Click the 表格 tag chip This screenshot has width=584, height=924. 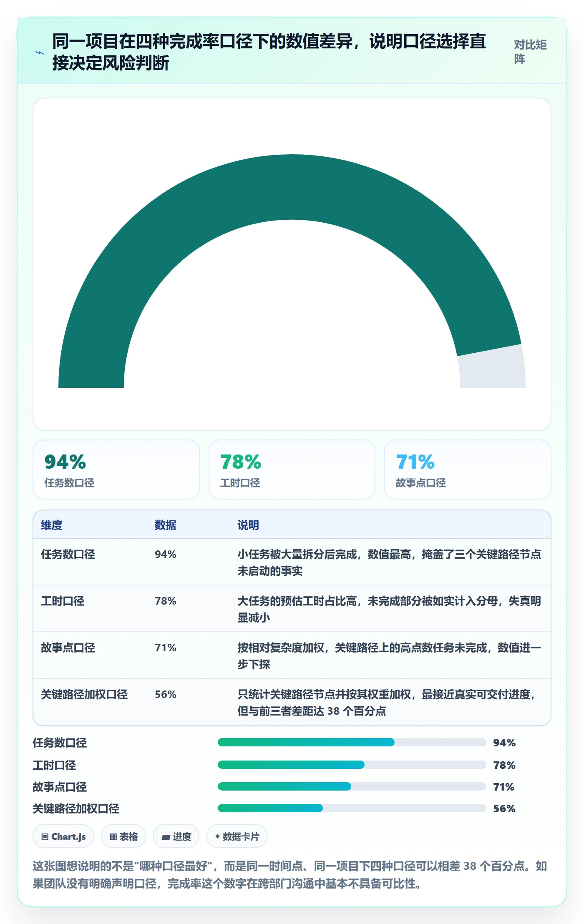point(123,836)
